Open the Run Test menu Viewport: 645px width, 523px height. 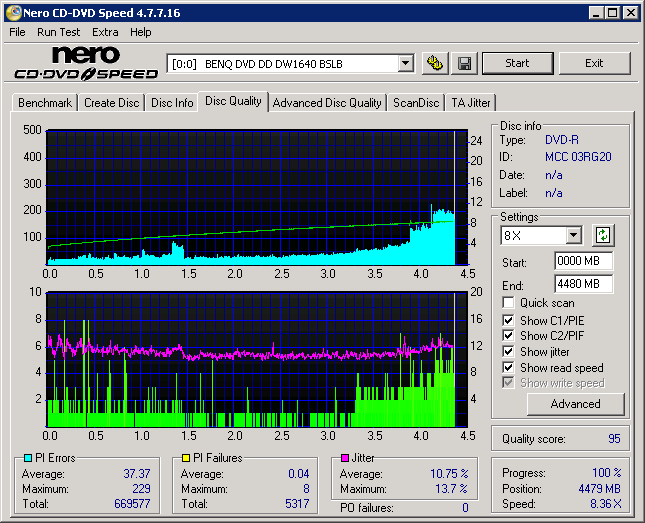pyautogui.click(x=58, y=32)
